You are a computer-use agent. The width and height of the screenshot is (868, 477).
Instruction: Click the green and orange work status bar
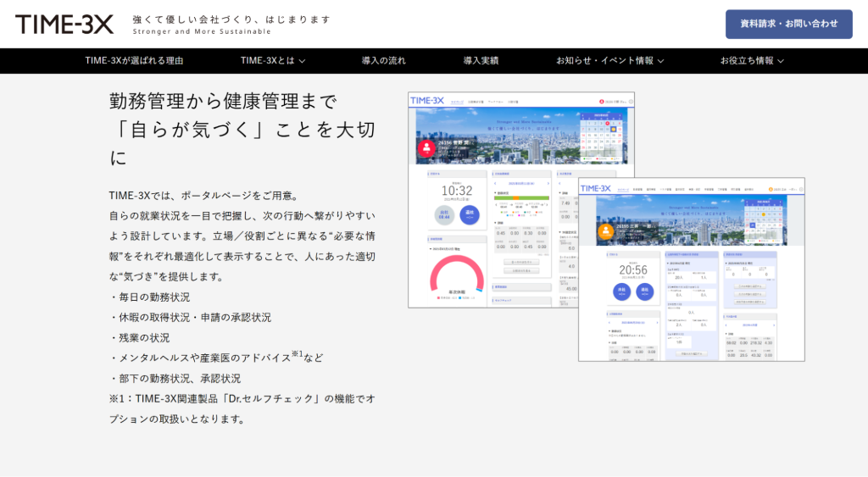click(520, 199)
